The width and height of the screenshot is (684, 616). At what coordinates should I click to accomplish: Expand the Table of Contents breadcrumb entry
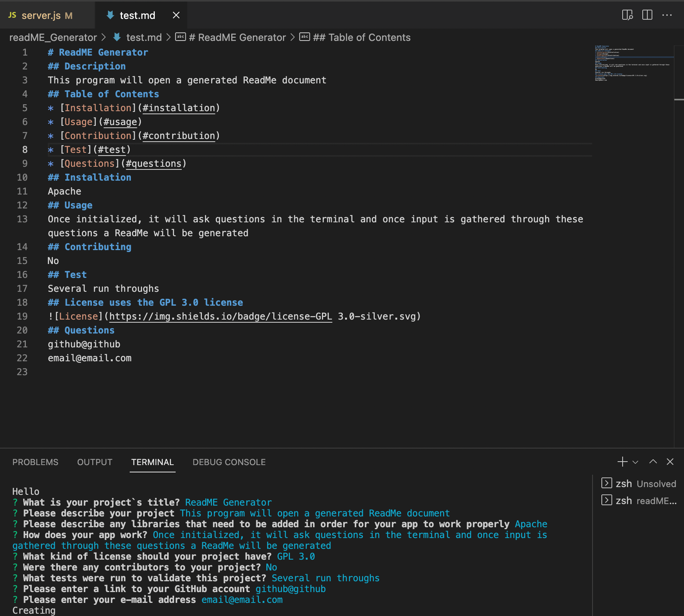coord(361,37)
